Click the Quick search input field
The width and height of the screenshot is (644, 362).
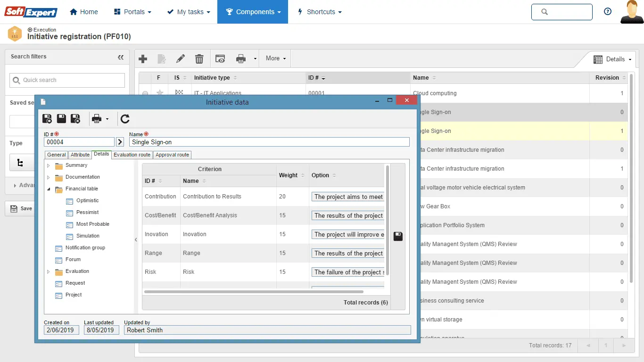67,80
